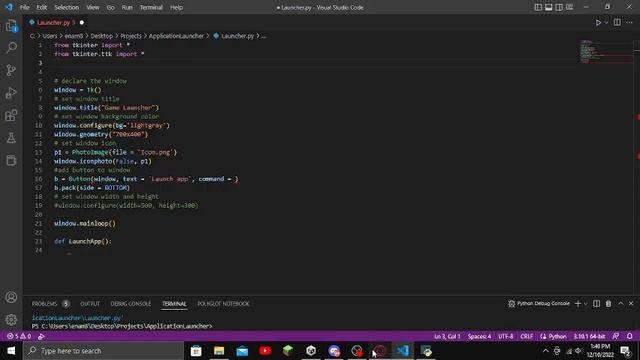Switch to the Problems panel tab
The width and height of the screenshot is (640, 360).
coord(50,304)
